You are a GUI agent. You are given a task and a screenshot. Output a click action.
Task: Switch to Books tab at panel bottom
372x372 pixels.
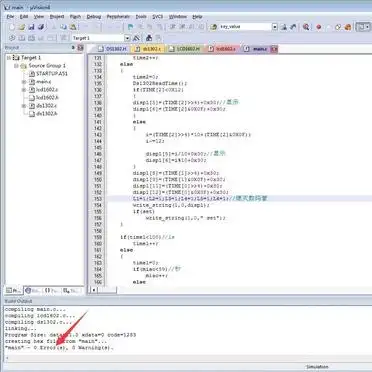(x=33, y=291)
